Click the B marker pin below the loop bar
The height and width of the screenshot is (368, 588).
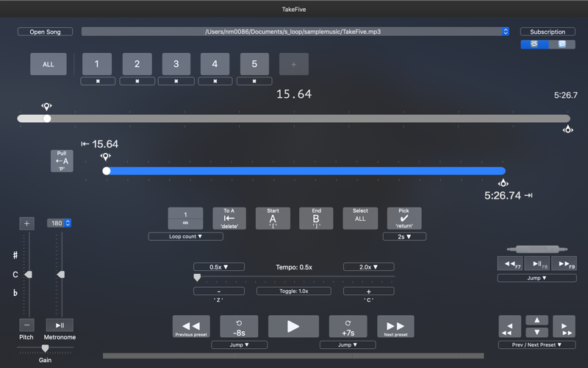tap(503, 183)
